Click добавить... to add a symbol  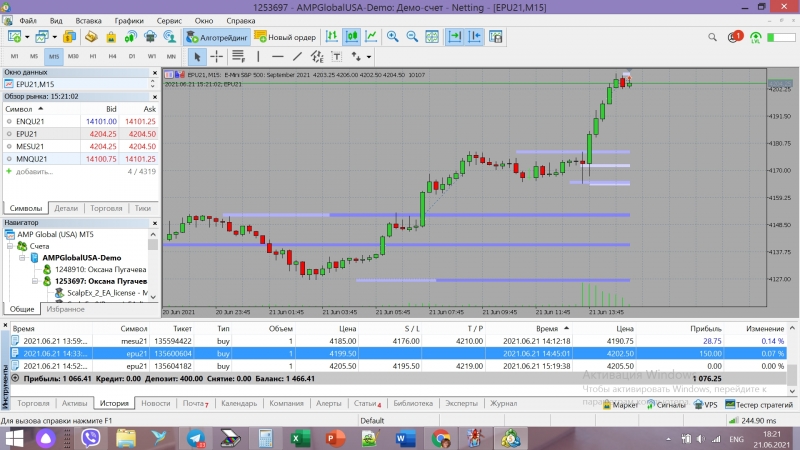click(34, 171)
